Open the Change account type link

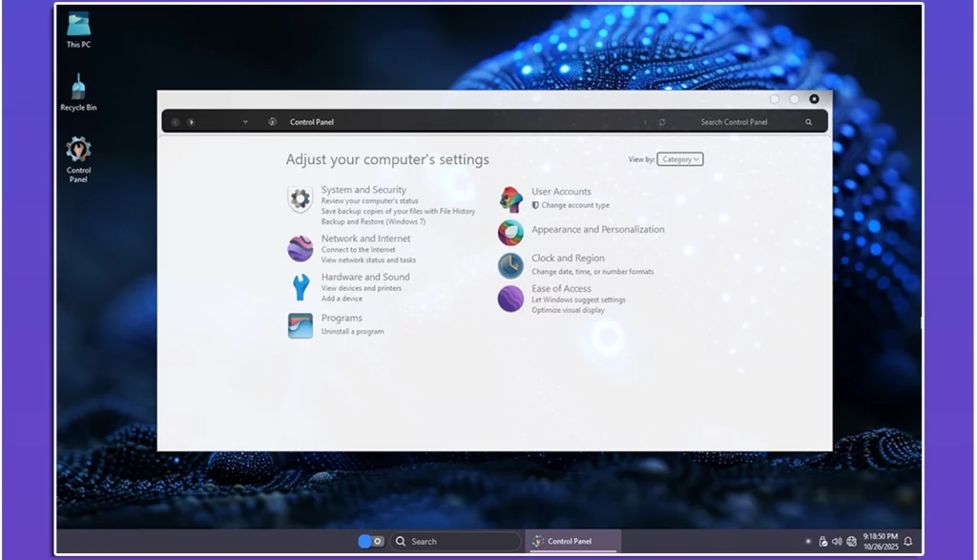pyautogui.click(x=575, y=205)
